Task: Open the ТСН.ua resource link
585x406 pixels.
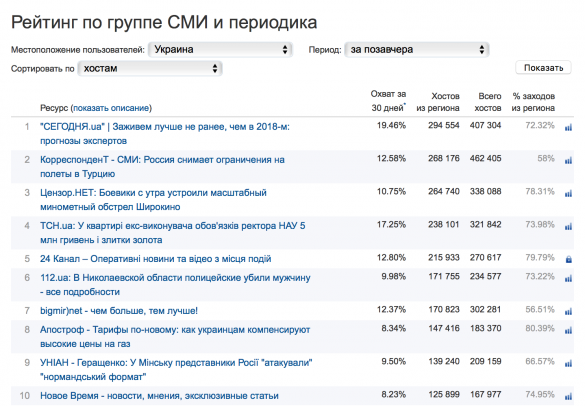Action: (173, 233)
